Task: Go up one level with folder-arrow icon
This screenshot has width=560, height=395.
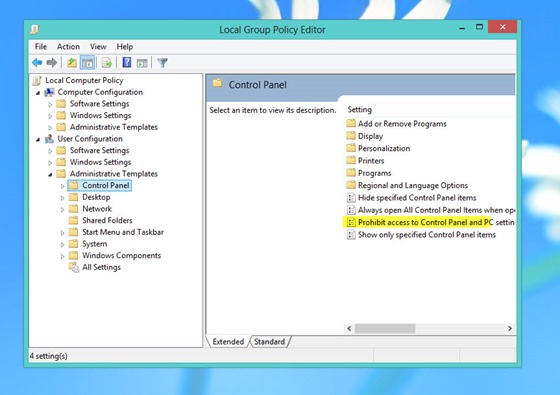Action: (x=72, y=63)
